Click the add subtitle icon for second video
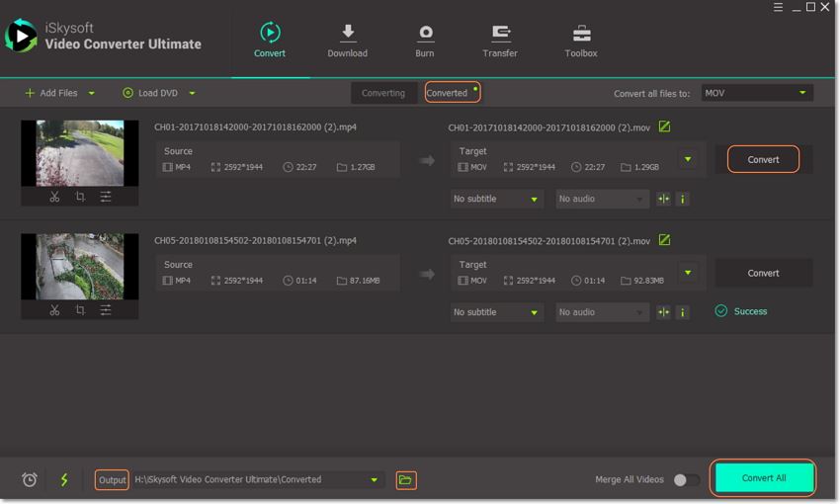 663,312
